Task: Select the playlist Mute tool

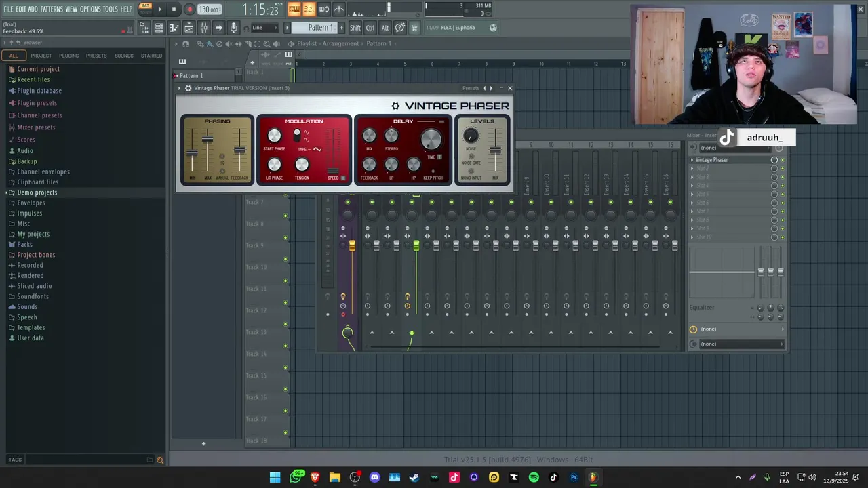Action: click(229, 43)
